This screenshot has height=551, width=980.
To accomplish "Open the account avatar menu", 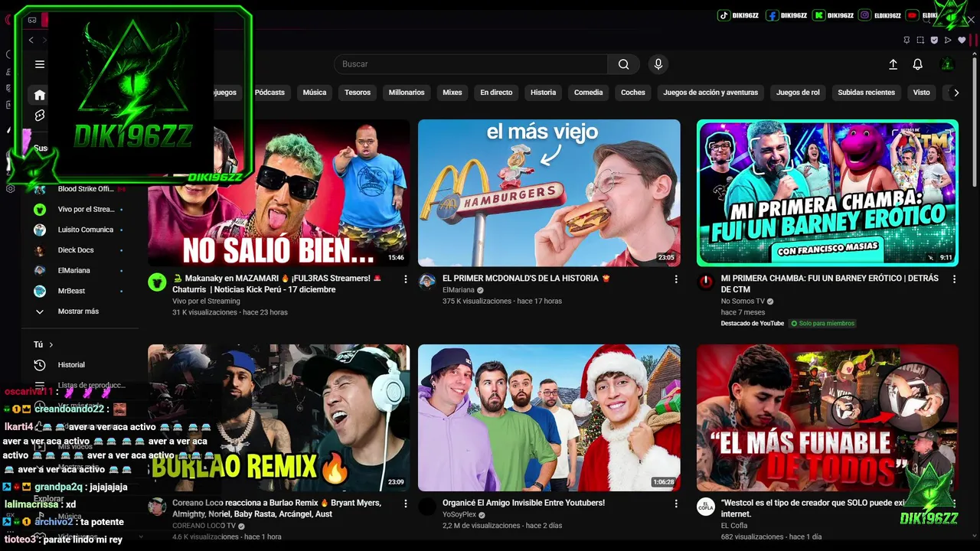I will (x=947, y=64).
